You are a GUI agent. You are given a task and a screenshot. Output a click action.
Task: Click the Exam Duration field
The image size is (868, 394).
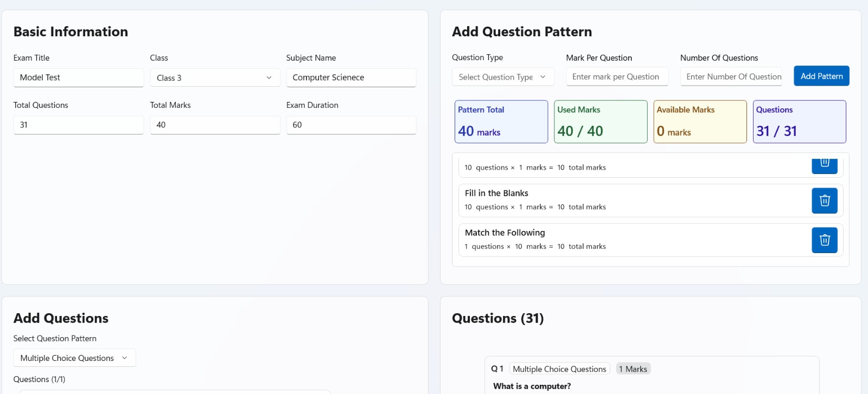tap(351, 125)
